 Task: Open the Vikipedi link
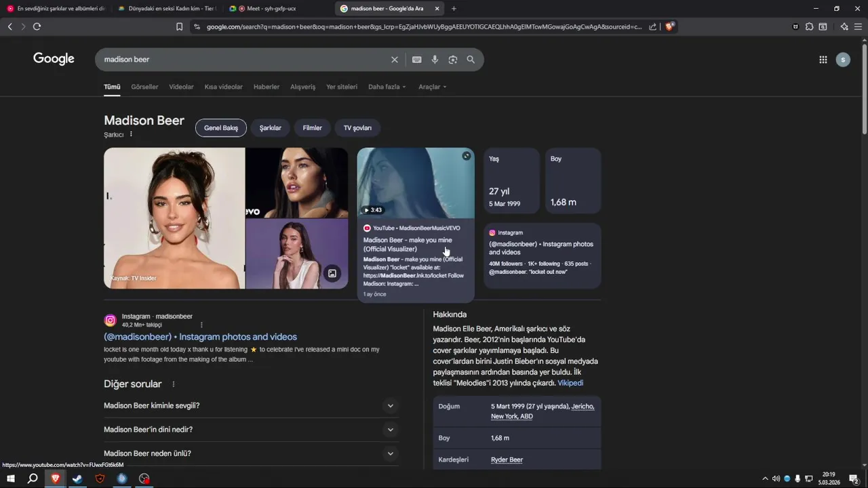570,383
